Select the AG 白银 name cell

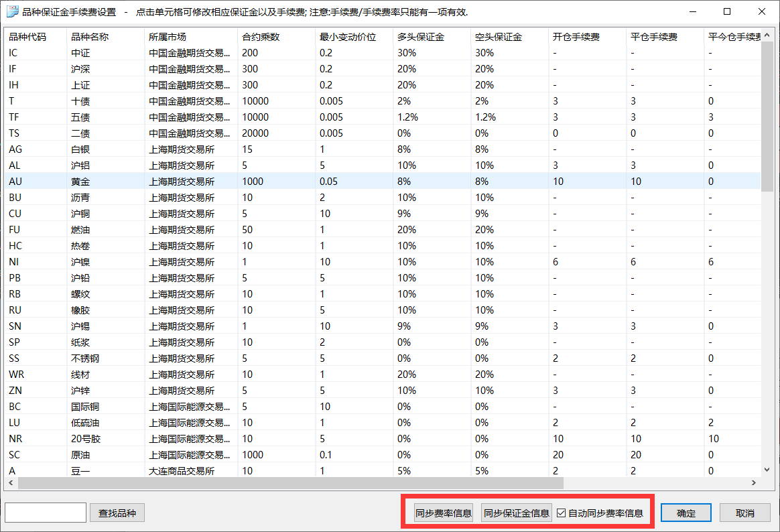click(105, 149)
